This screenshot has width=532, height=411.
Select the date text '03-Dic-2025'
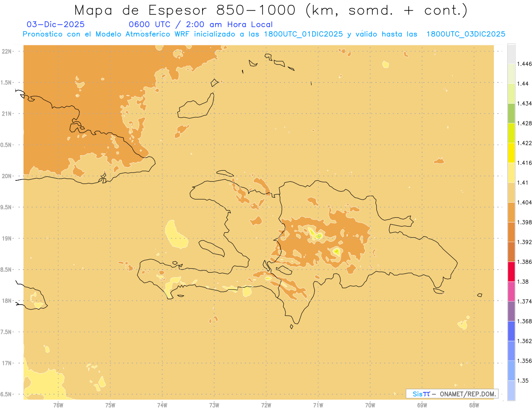coord(55,24)
